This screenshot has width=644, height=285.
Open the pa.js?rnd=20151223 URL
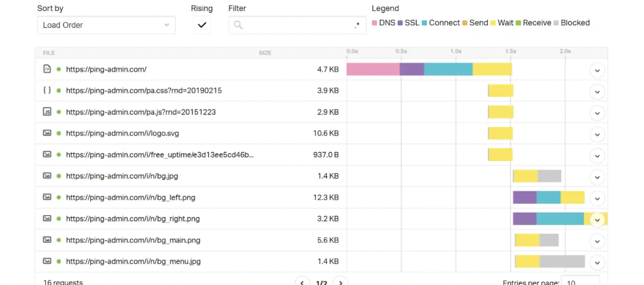(141, 112)
